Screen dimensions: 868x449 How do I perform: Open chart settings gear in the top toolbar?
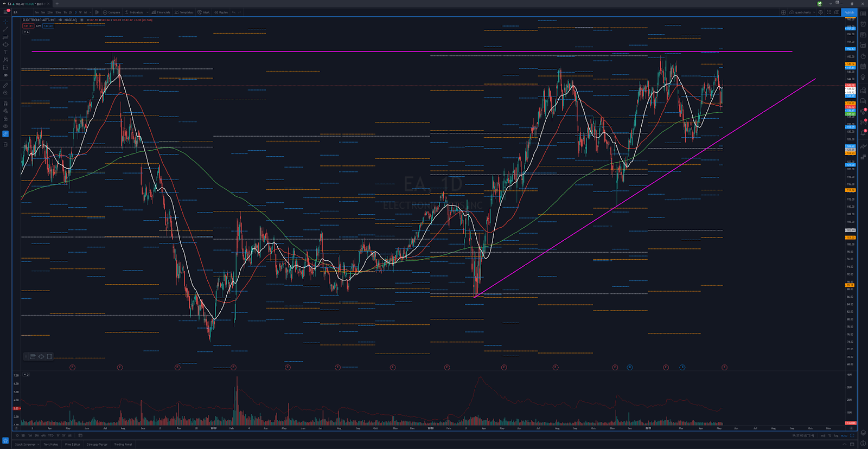click(820, 12)
